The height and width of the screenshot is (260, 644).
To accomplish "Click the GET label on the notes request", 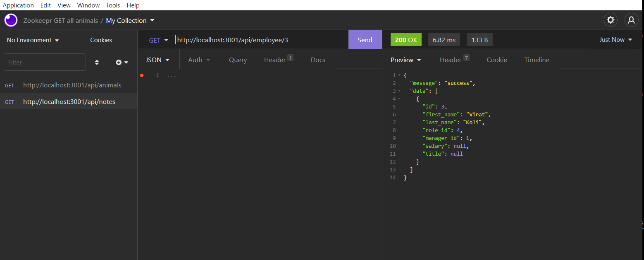I will (9, 101).
